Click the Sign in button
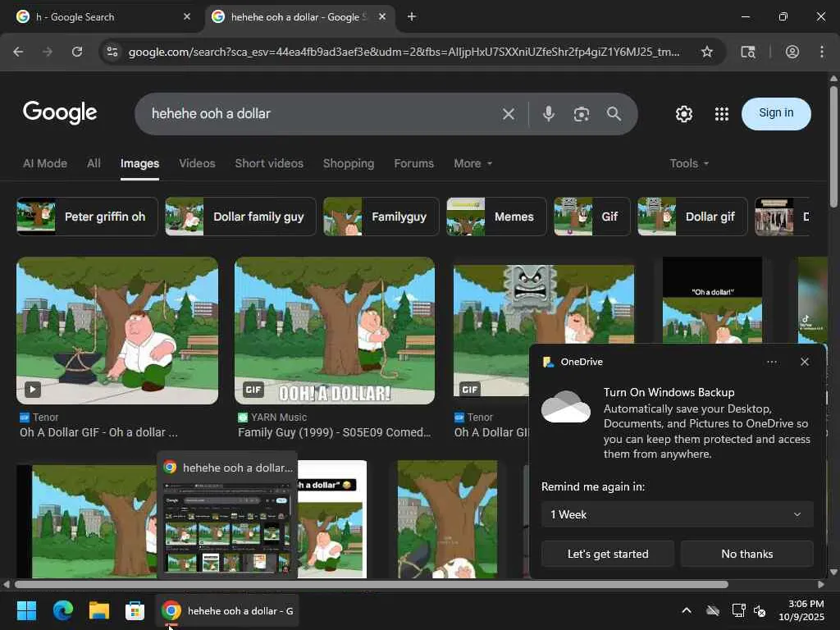Screen dimensions: 840x630 click(x=776, y=113)
